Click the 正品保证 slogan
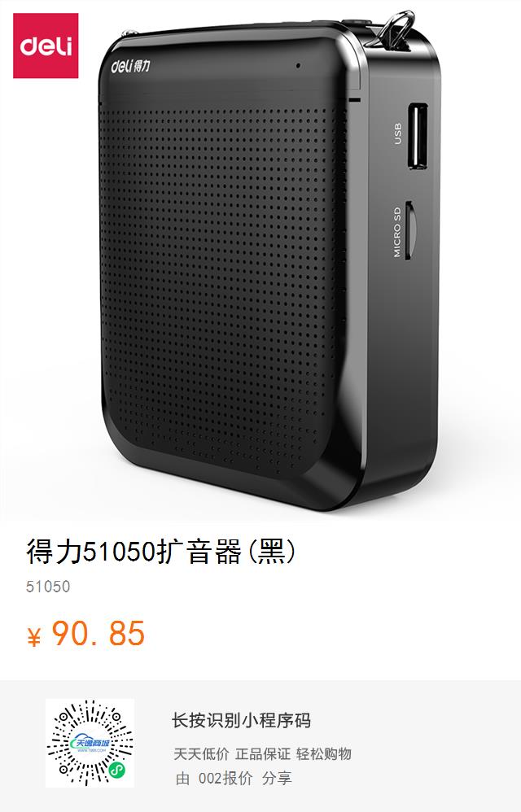Image resolution: width=521 pixels, height=812 pixels. pyautogui.click(x=263, y=754)
